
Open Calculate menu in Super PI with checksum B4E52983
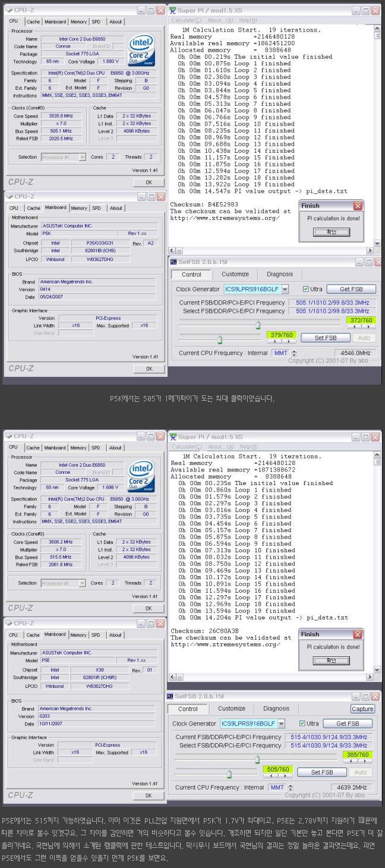pos(187,20)
